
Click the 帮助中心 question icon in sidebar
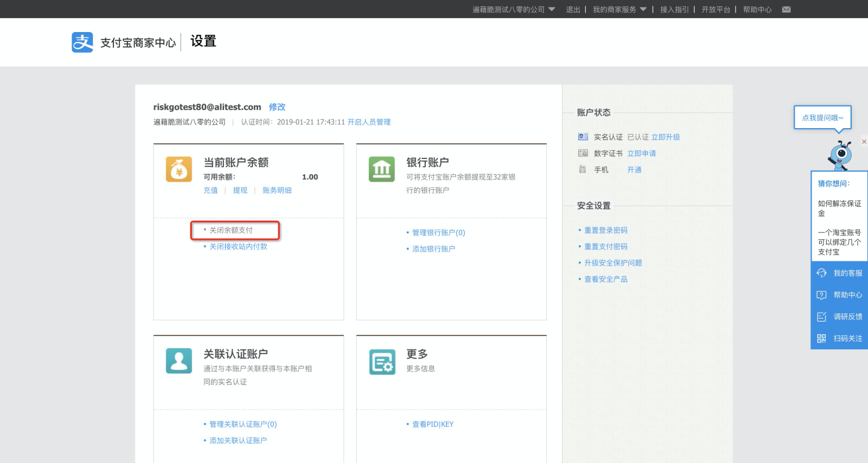[x=822, y=295]
